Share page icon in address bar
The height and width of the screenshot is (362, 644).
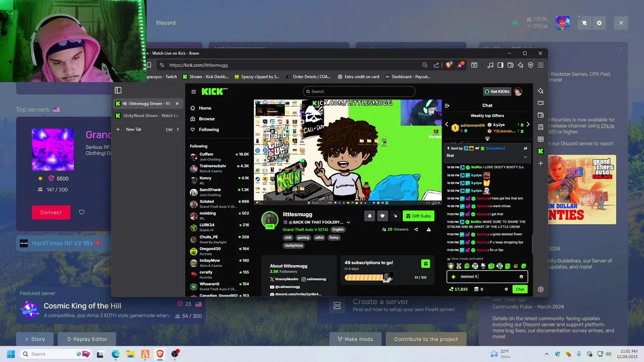coord(436,65)
